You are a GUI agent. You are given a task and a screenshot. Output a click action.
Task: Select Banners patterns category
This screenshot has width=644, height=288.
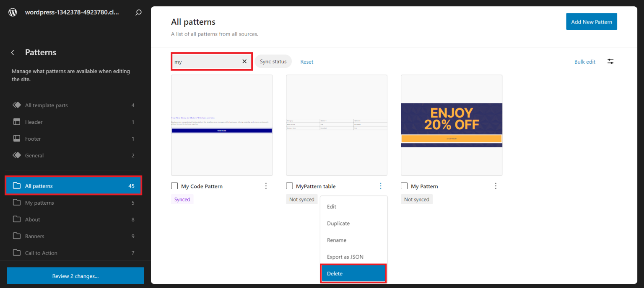74,236
